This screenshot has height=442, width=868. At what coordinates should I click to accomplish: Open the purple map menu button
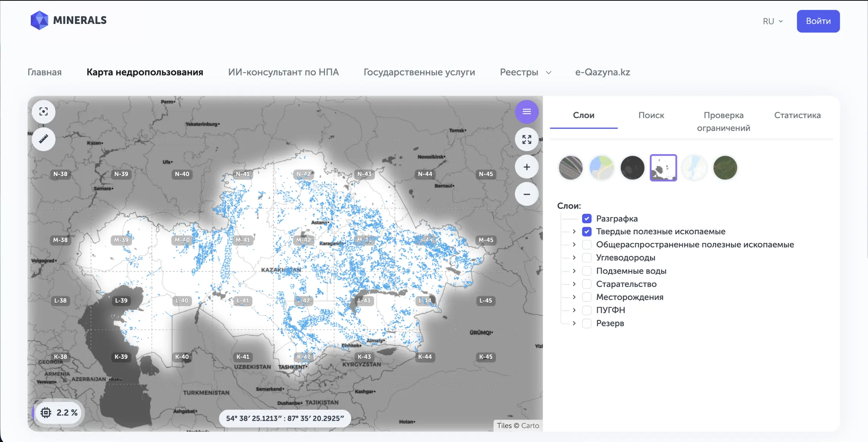pyautogui.click(x=527, y=112)
